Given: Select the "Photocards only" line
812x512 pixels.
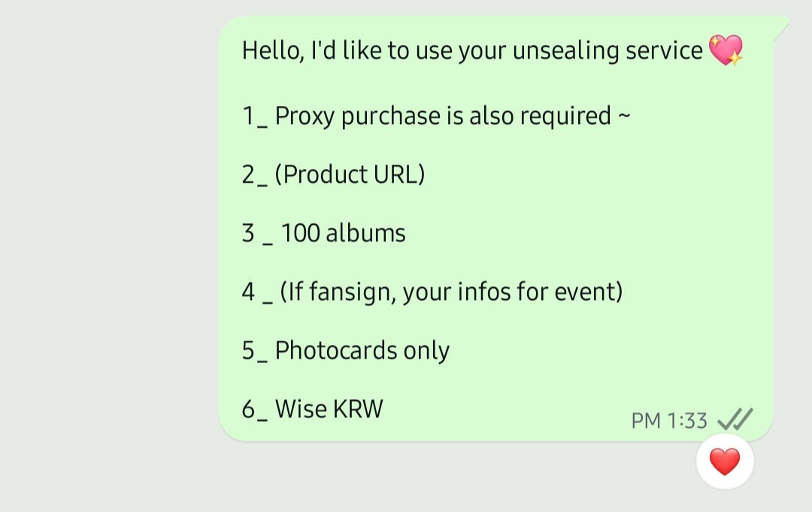Looking at the screenshot, I should (x=362, y=350).
